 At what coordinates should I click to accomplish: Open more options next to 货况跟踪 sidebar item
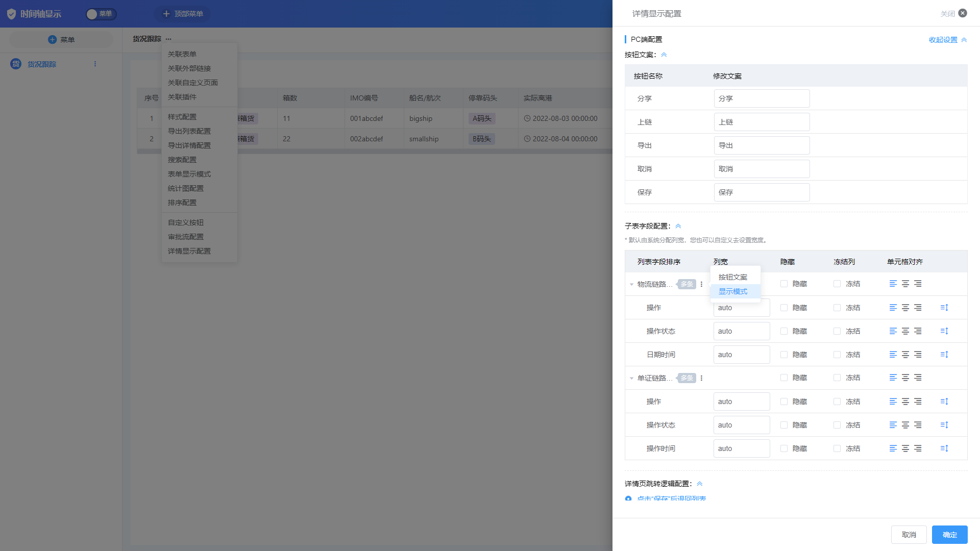tap(95, 64)
